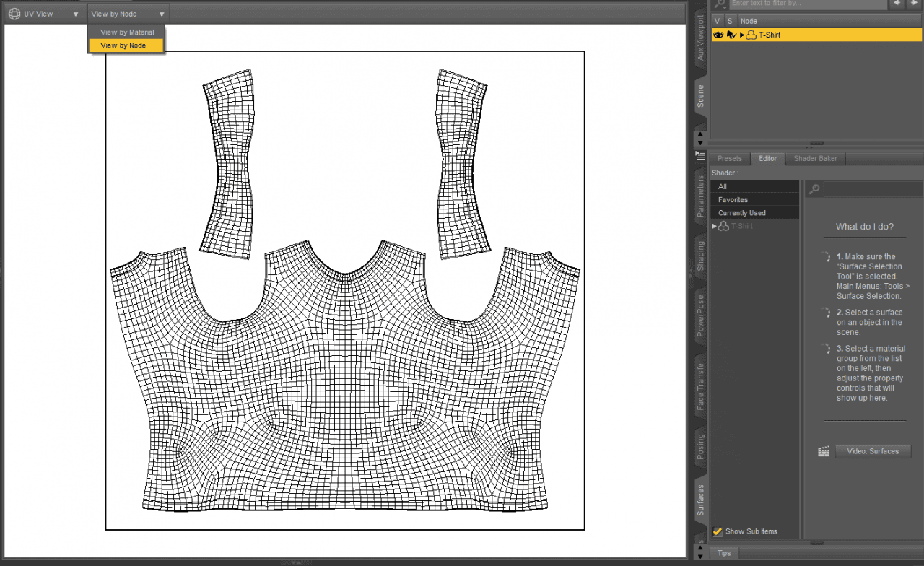Open the search magnifier in the Node filter bar

click(x=719, y=4)
